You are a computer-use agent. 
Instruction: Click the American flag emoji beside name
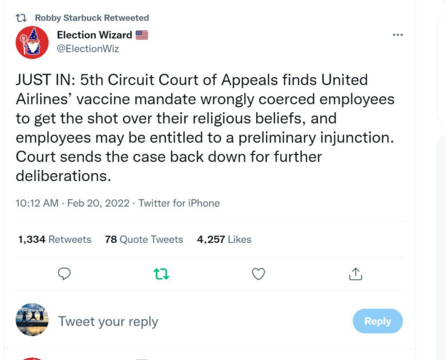[x=142, y=35]
